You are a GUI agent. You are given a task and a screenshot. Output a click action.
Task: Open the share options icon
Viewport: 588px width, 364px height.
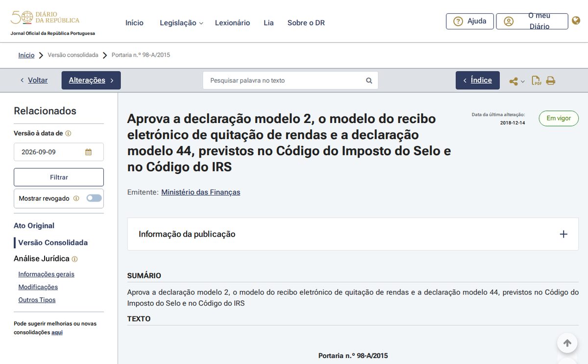(x=514, y=81)
